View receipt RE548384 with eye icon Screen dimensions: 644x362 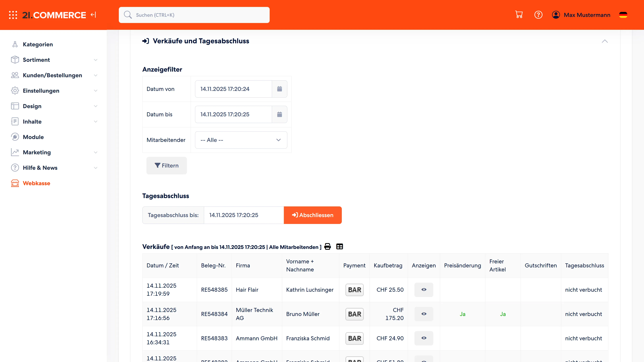click(424, 314)
